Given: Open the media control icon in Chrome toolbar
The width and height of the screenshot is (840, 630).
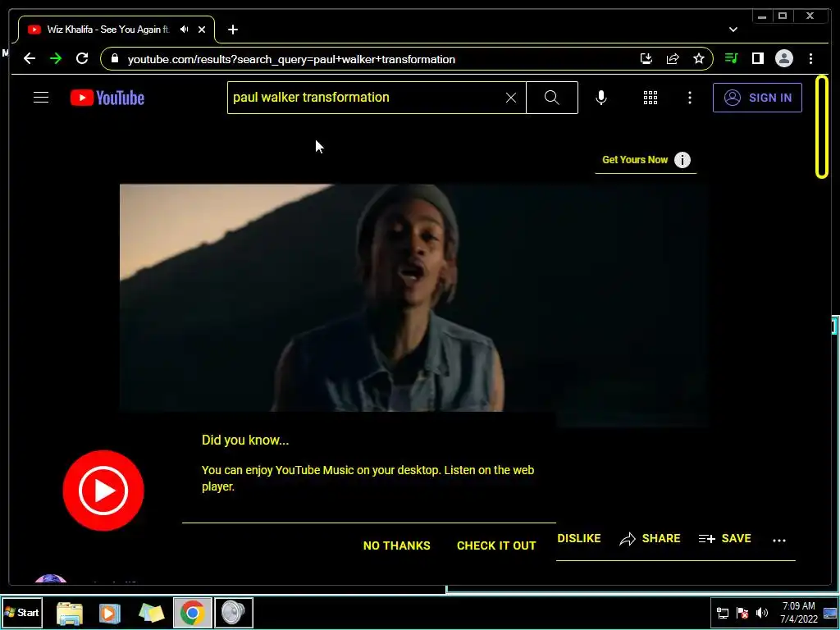Looking at the screenshot, I should tap(731, 58).
